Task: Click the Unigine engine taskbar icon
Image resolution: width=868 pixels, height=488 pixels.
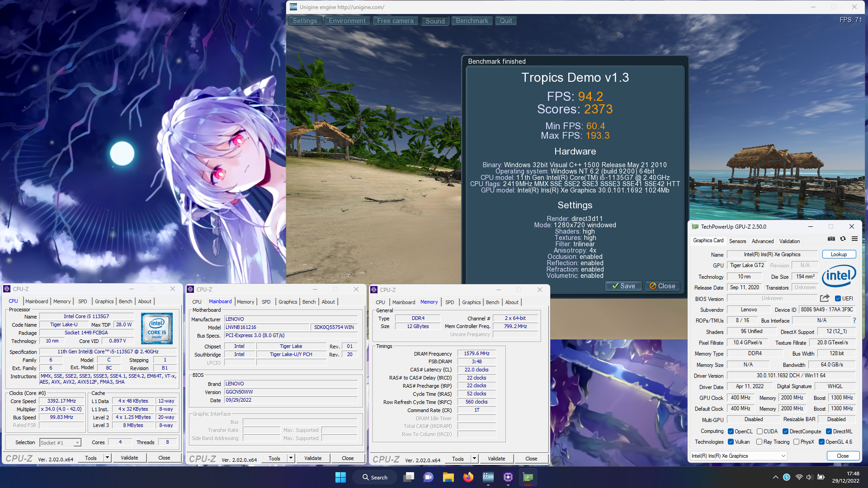Action: click(488, 477)
